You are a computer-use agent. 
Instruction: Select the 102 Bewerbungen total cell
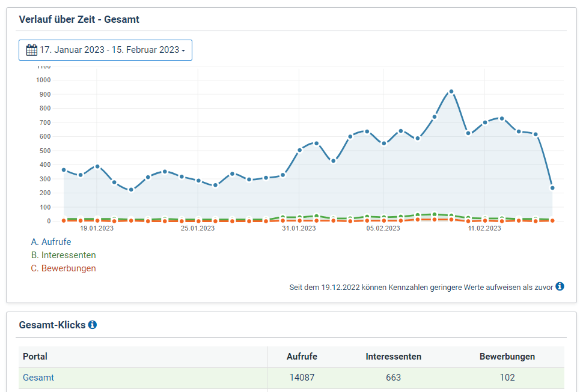pyautogui.click(x=507, y=378)
